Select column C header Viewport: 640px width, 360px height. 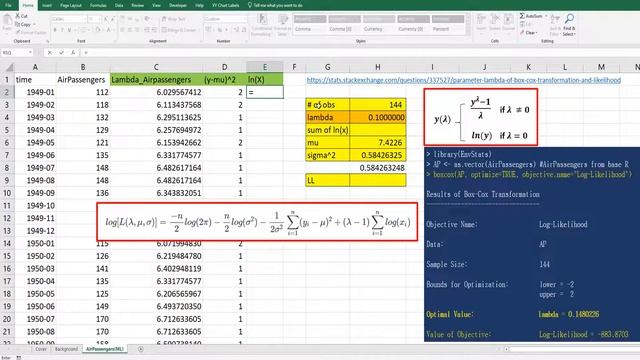click(x=156, y=67)
